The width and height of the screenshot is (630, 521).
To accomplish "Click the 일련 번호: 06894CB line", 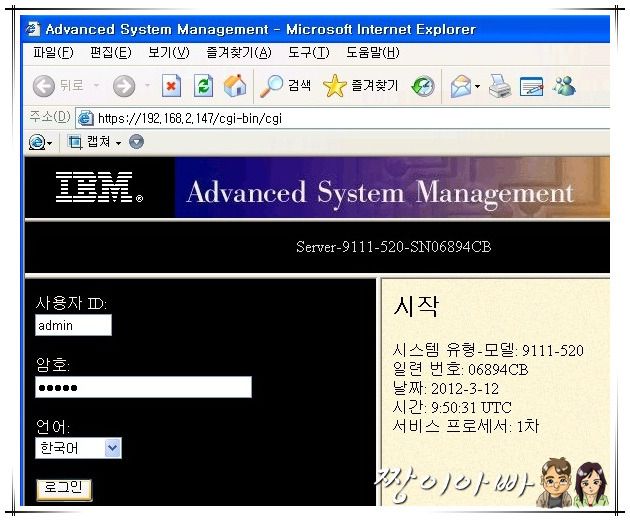I will [460, 369].
